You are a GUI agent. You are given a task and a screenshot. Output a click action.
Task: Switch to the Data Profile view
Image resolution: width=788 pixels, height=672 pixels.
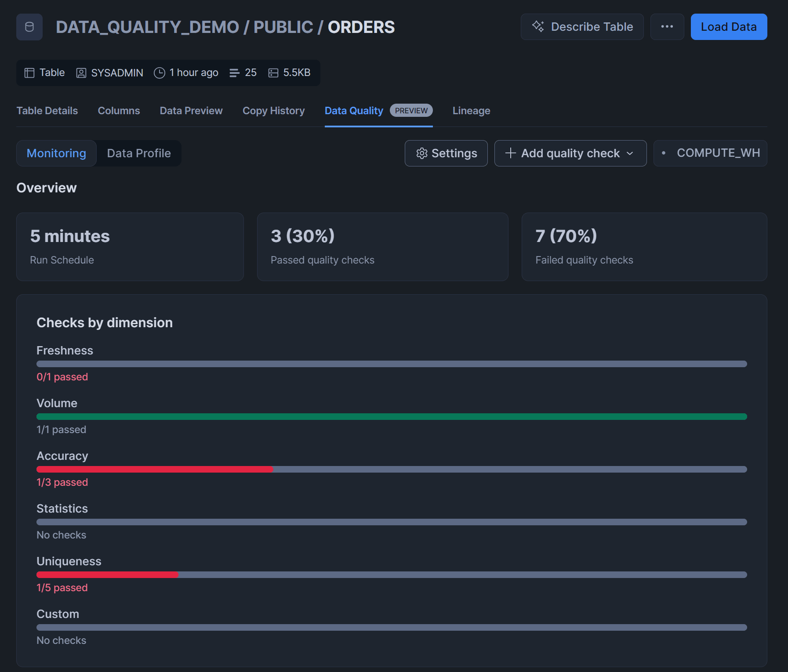pyautogui.click(x=139, y=153)
